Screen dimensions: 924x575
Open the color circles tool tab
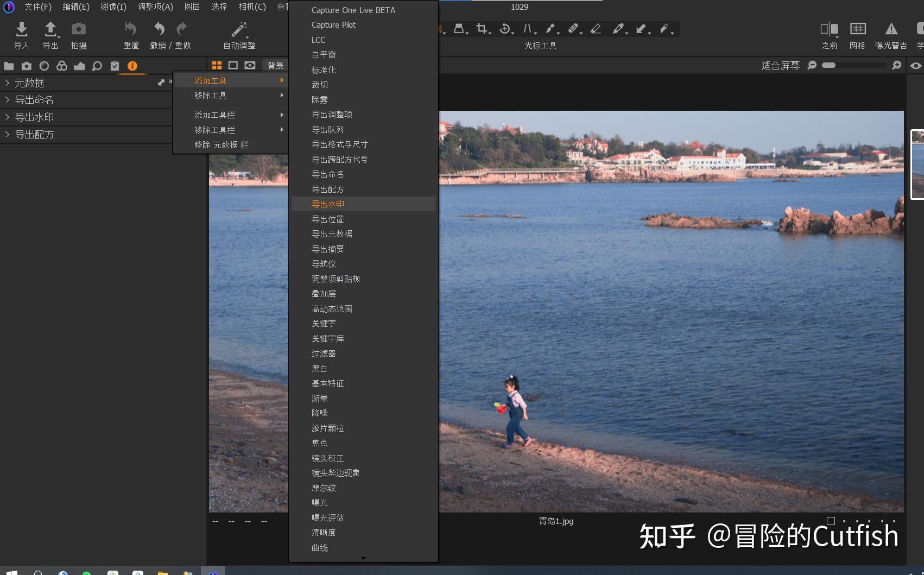coord(62,66)
